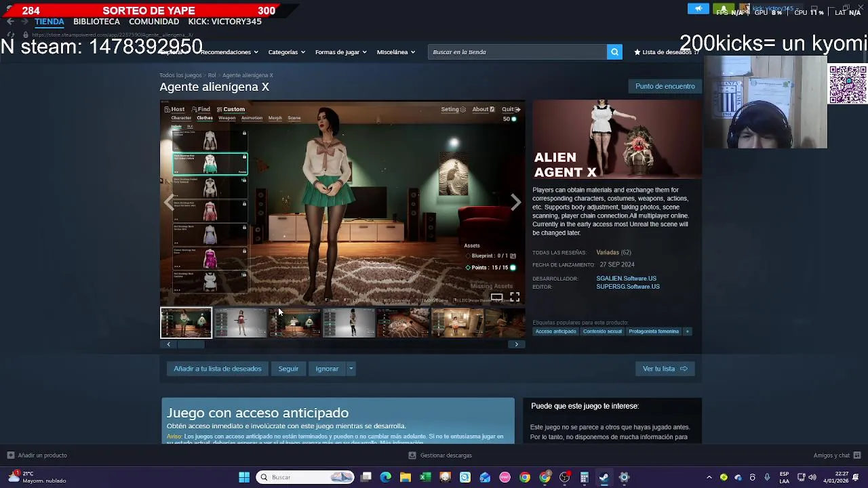
Task: Click ESP LAA language indicator
Action: click(785, 477)
